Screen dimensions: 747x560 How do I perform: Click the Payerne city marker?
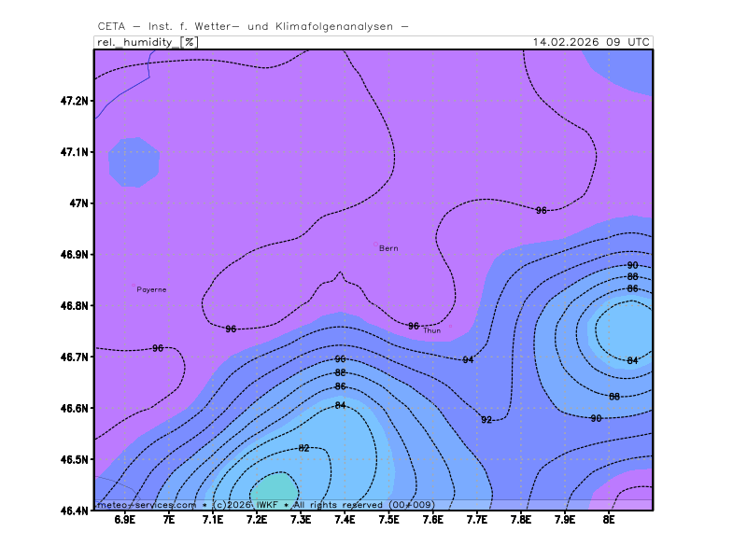pyautogui.click(x=134, y=287)
